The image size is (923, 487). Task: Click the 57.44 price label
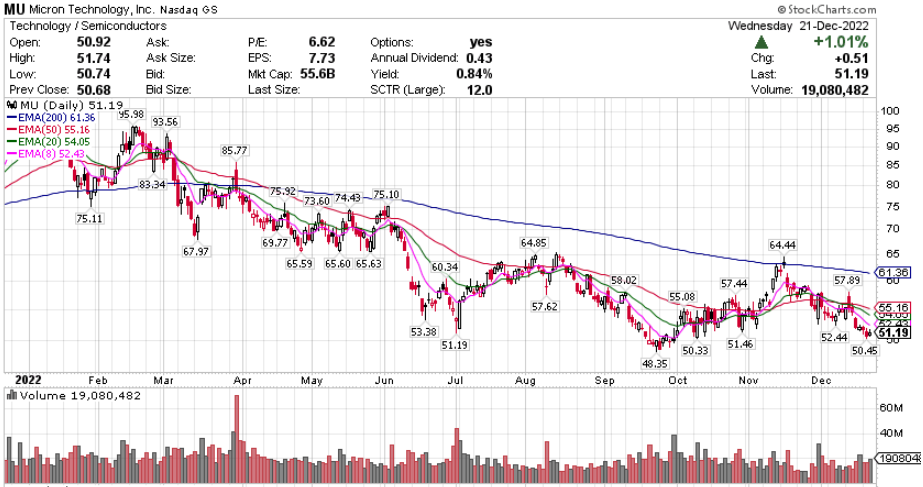(734, 284)
